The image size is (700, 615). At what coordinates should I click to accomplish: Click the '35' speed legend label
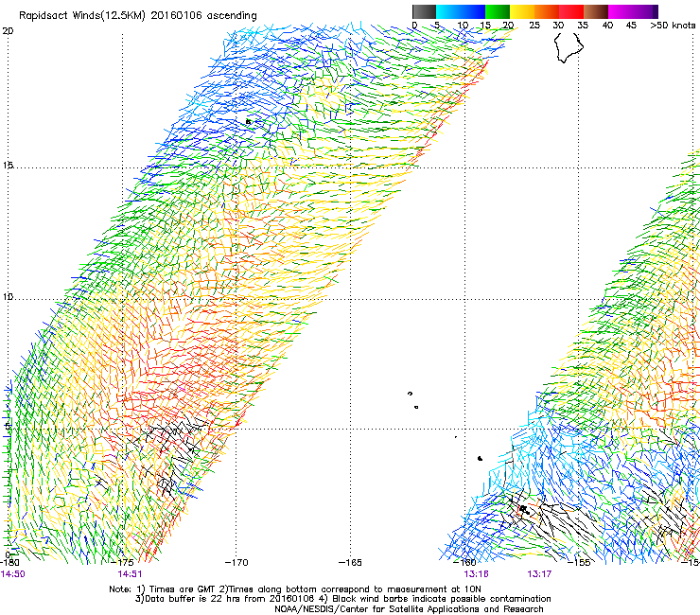pos(583,26)
